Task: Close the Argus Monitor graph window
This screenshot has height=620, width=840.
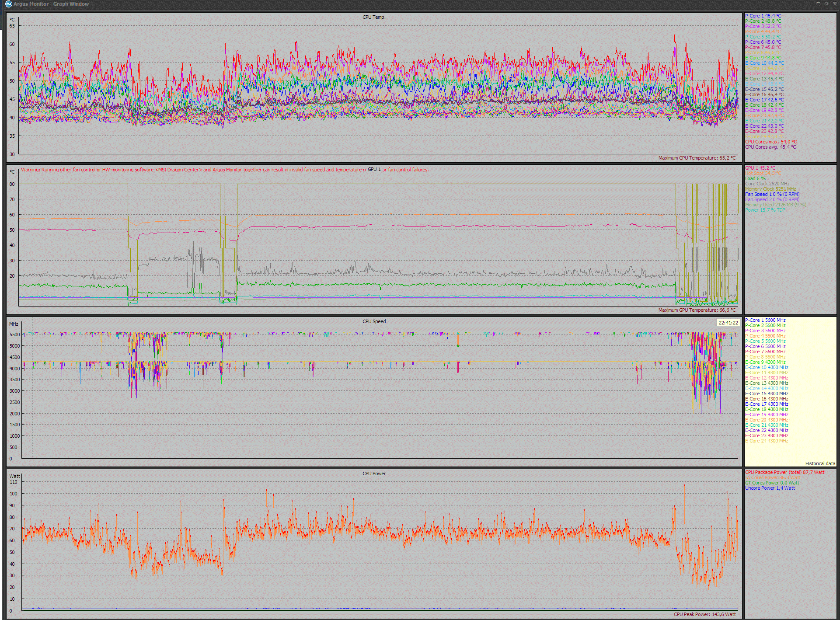Action: click(x=834, y=3)
